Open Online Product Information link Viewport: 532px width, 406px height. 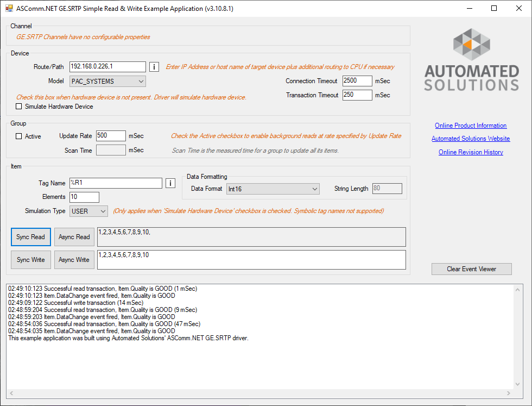(x=471, y=126)
